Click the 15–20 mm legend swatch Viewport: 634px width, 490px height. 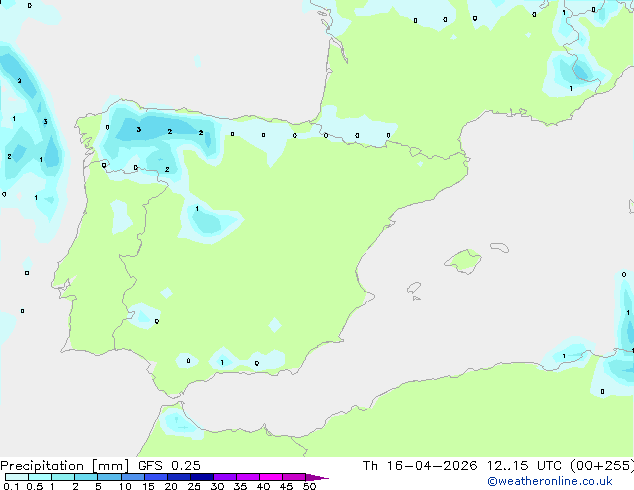coord(156,477)
